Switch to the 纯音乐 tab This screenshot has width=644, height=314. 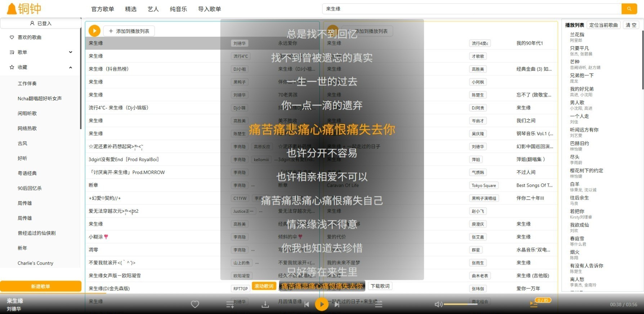coord(178,9)
